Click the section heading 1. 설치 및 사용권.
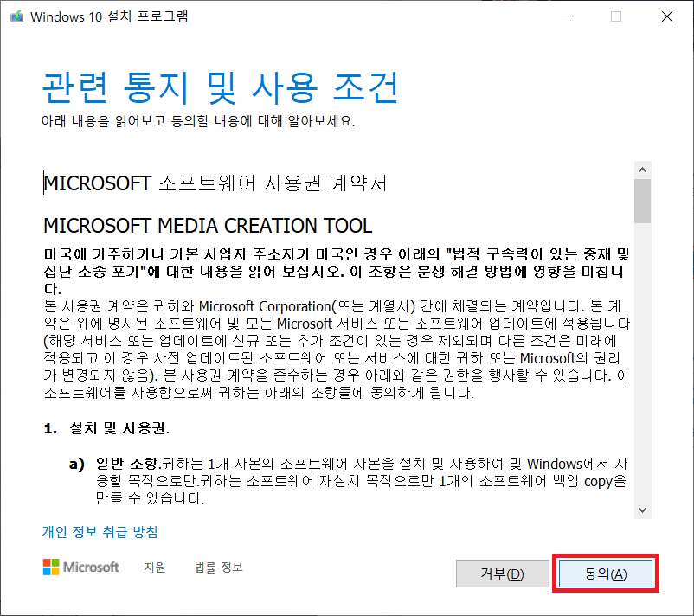The image size is (694, 616). (106, 428)
